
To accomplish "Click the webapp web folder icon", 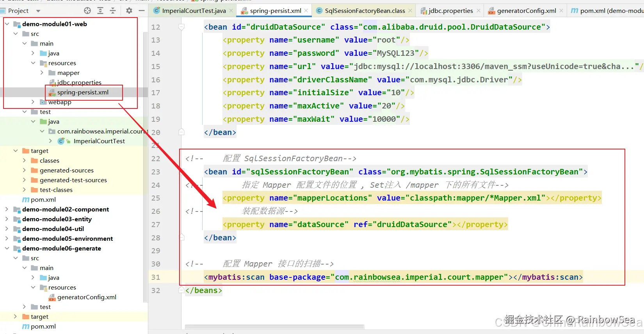I will 43,102.
